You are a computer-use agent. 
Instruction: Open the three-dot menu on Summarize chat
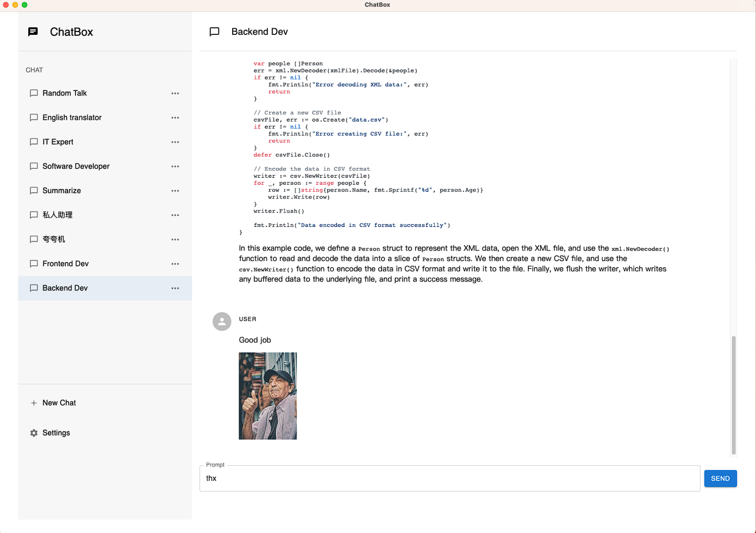pyautogui.click(x=175, y=190)
